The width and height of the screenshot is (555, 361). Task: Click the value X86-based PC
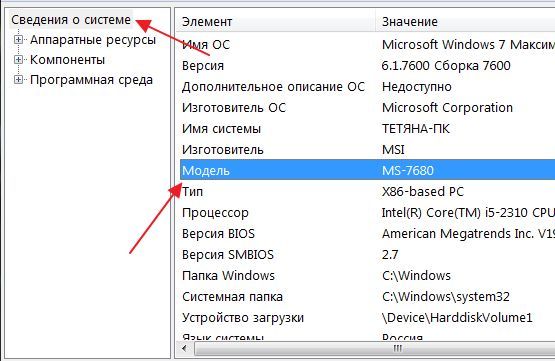[423, 191]
